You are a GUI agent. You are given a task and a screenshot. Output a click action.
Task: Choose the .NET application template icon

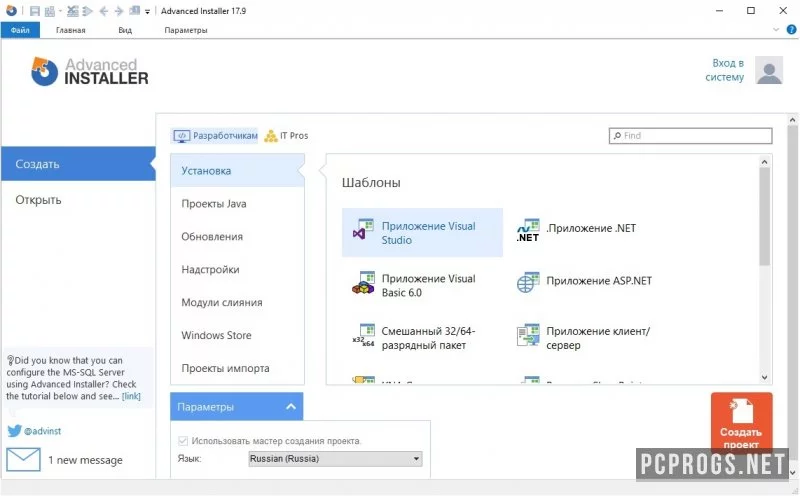point(528,230)
